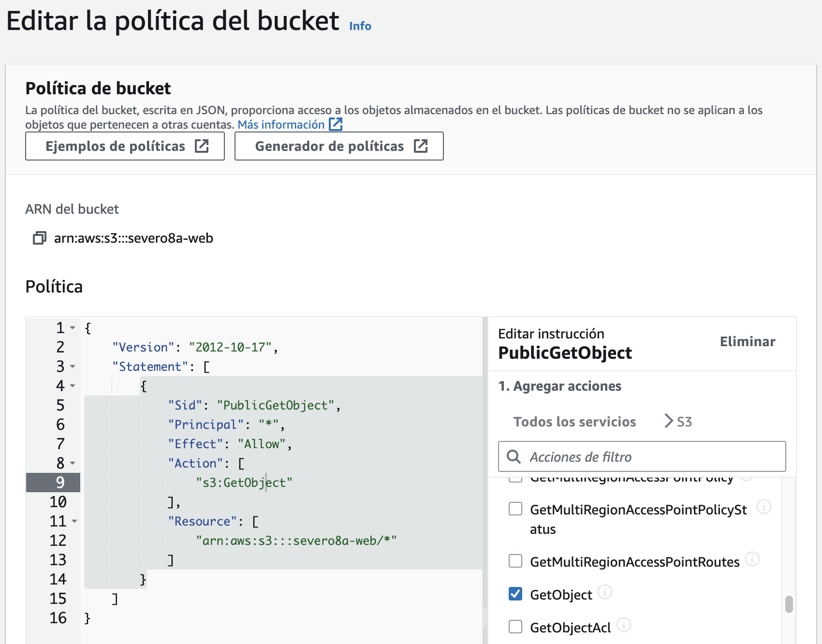Image resolution: width=822 pixels, height=644 pixels.
Task: Open Ejemplos de políticas button
Action: [125, 146]
